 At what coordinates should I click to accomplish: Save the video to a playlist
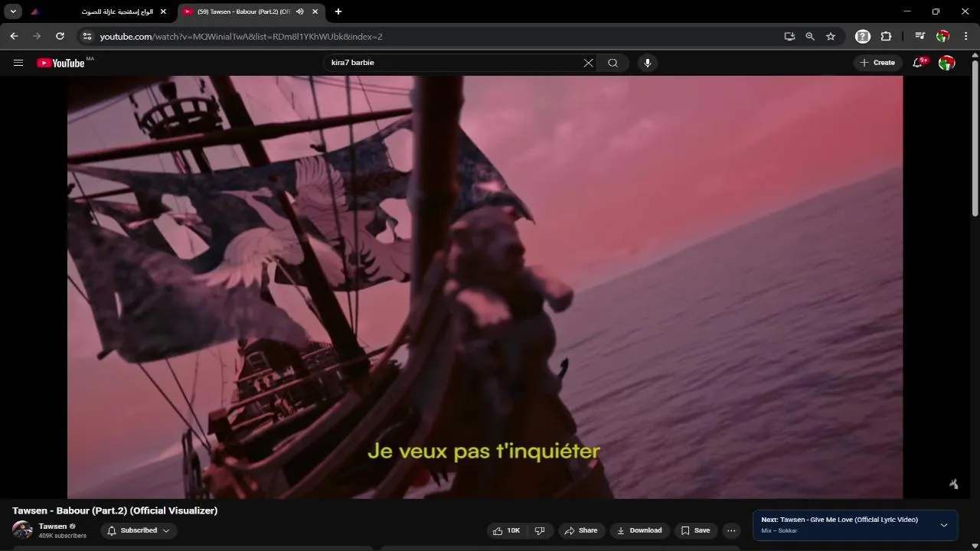pyautogui.click(x=695, y=530)
